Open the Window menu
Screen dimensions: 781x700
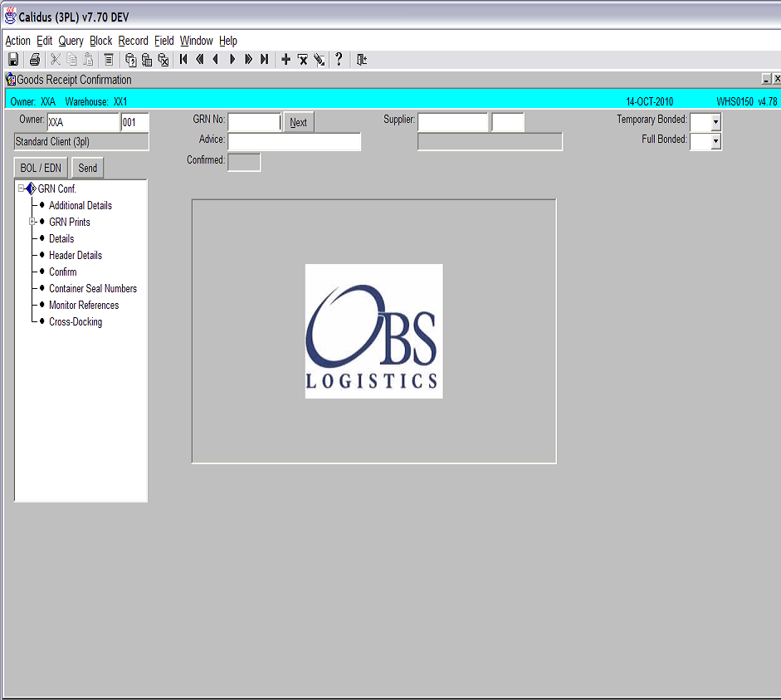196,41
